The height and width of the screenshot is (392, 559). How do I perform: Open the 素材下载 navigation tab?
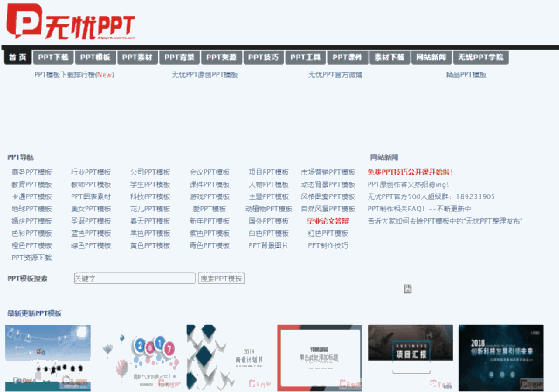pos(390,57)
